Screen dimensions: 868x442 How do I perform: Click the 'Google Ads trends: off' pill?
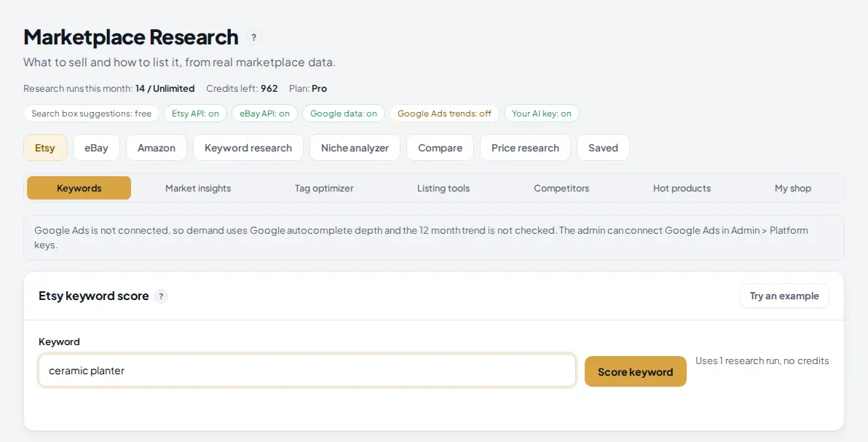click(x=444, y=114)
